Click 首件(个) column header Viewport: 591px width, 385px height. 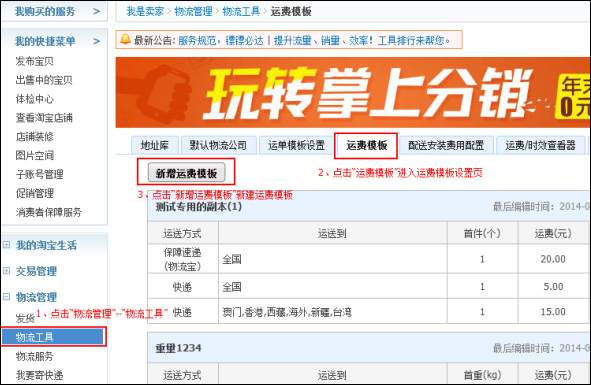(482, 233)
